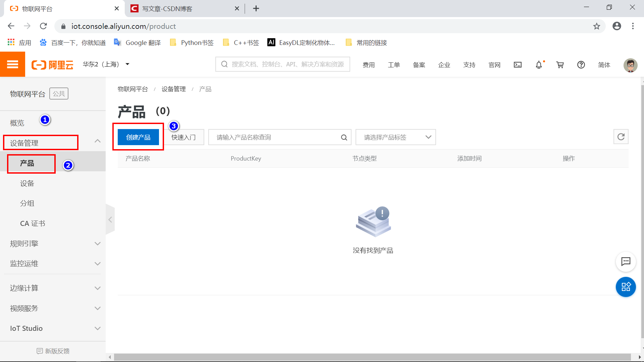Open the chat feedback floating icon

pos(626,261)
